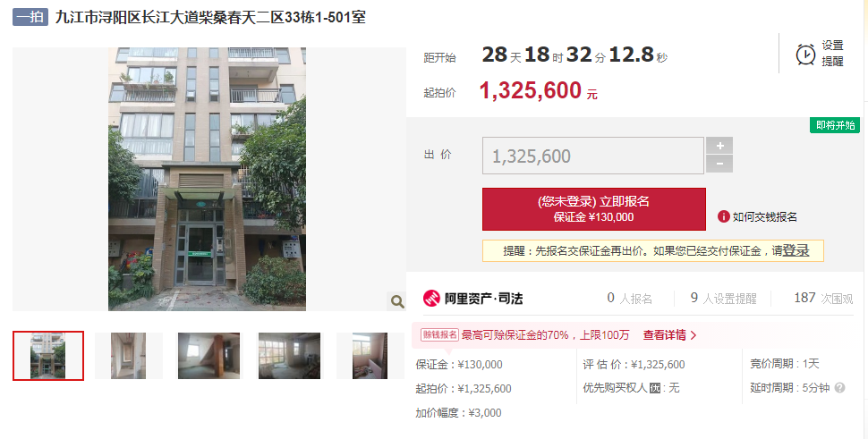This screenshot has height=439, width=868.
Task: Increase bid with the plus button
Action: click(719, 146)
